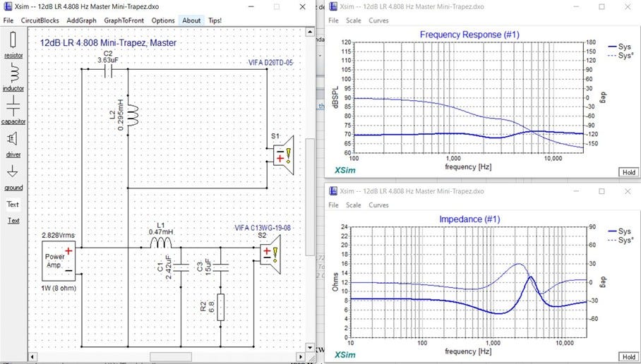The image size is (641, 364).
Task: Click the 'Impedance (#1)' graph title
Action: tap(469, 219)
